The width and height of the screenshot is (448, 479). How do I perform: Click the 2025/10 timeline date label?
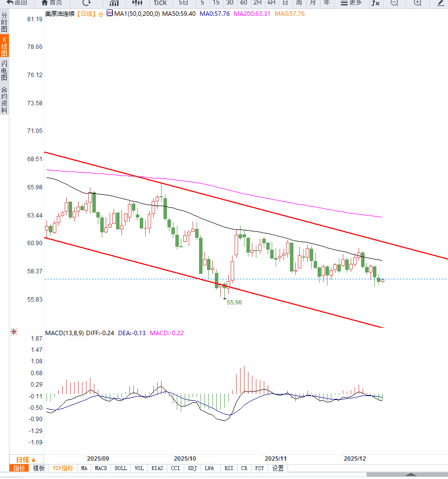click(x=185, y=459)
